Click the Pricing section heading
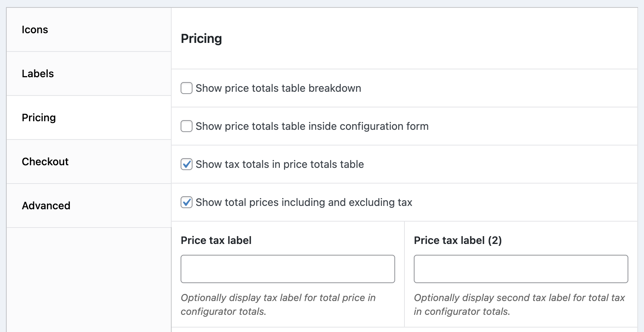 tap(201, 39)
